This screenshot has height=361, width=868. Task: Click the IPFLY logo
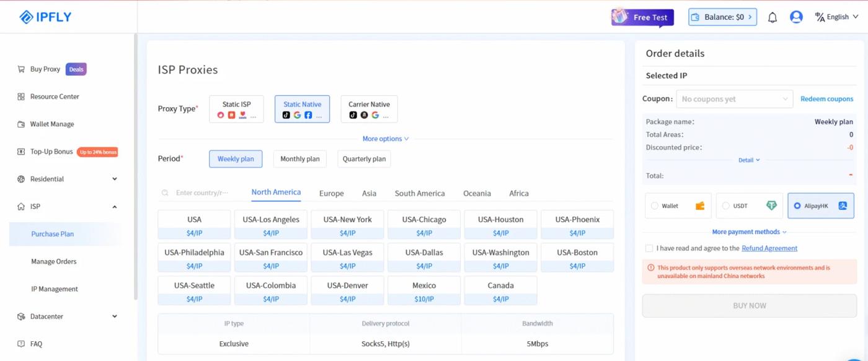click(45, 17)
